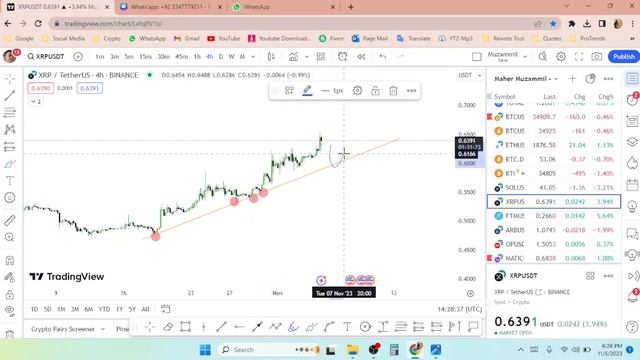Open the Crypto Pairs Screener dropdown
Image resolution: width=640 pixels, height=360 pixels.
68,329
